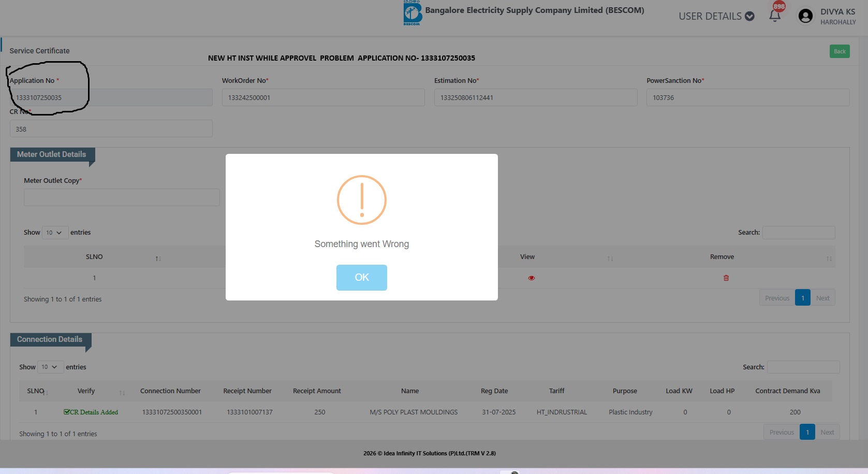
Task: Open Meter Outlet entries count dropdown
Action: (x=54, y=233)
